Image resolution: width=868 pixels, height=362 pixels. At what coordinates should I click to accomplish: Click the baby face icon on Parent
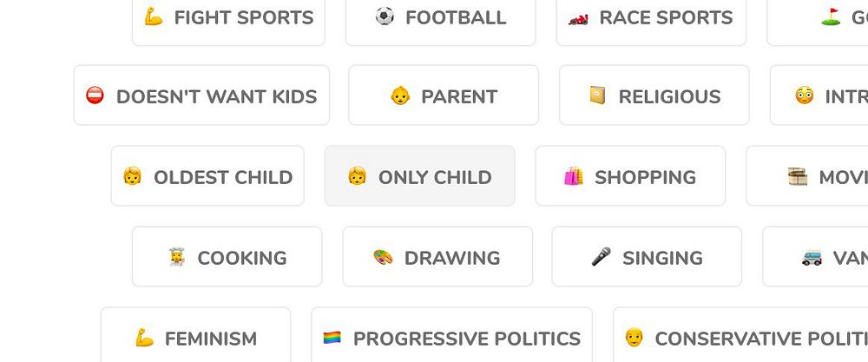[x=400, y=96]
